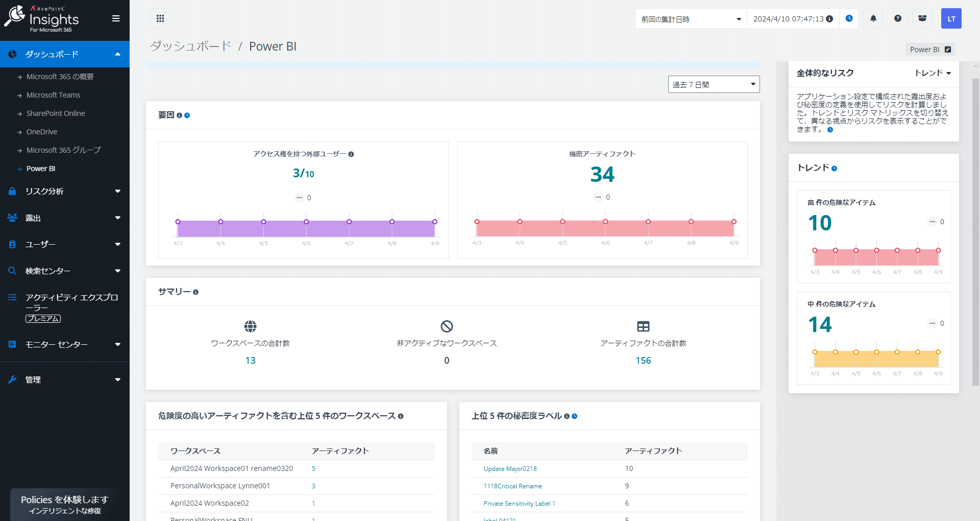This screenshot has width=980, height=521.
Task: Click the globe icon for ワークスペースの合計数
Action: [250, 326]
